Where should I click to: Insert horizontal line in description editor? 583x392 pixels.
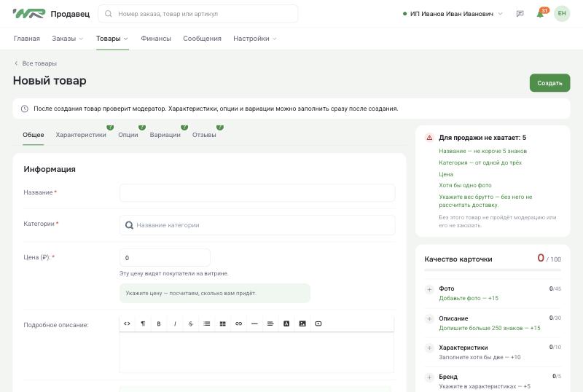254,324
